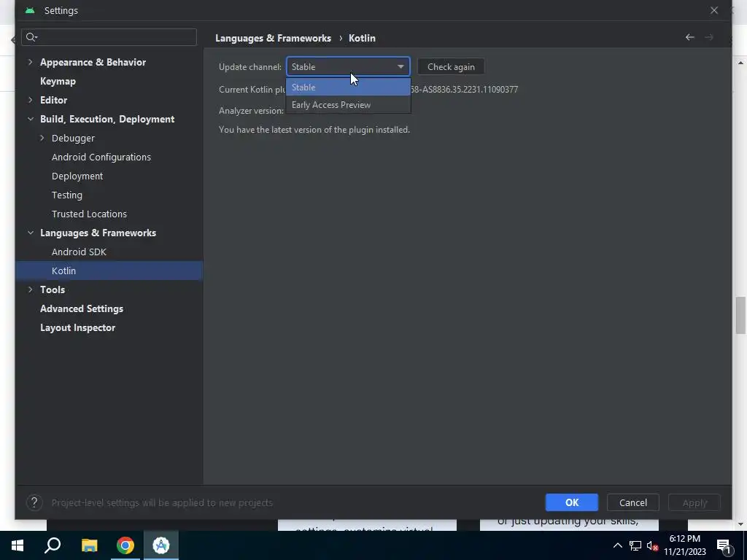747x560 pixels.
Task: Collapse Build, Execution, Deployment section
Action: click(31, 119)
